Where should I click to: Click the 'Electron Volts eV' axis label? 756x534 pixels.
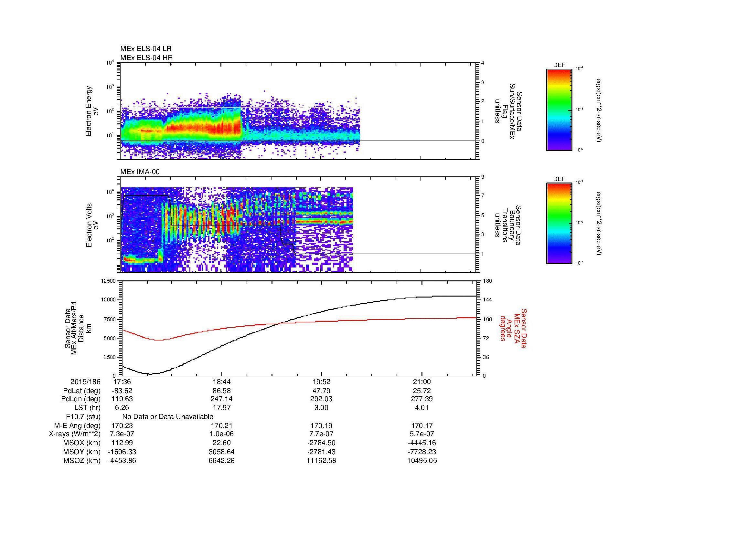[92, 225]
